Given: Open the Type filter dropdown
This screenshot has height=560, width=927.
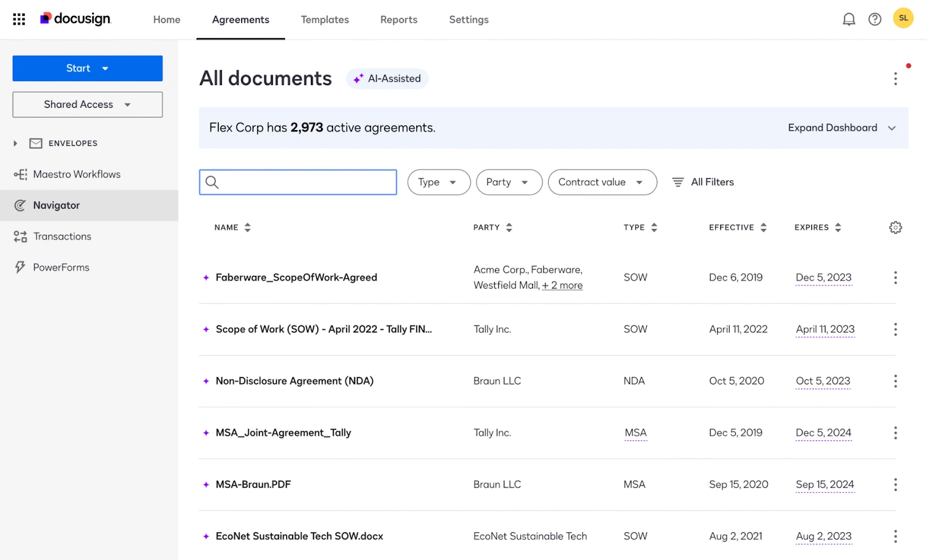Looking at the screenshot, I should pos(438,182).
